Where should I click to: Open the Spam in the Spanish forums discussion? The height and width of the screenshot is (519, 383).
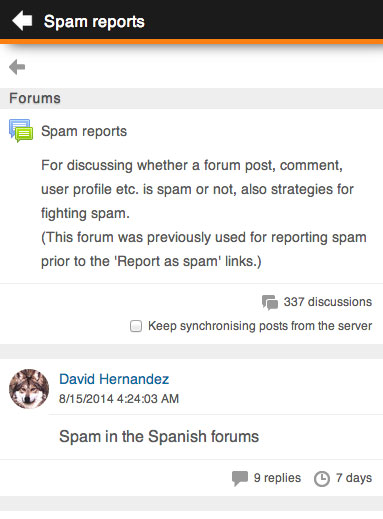click(159, 436)
